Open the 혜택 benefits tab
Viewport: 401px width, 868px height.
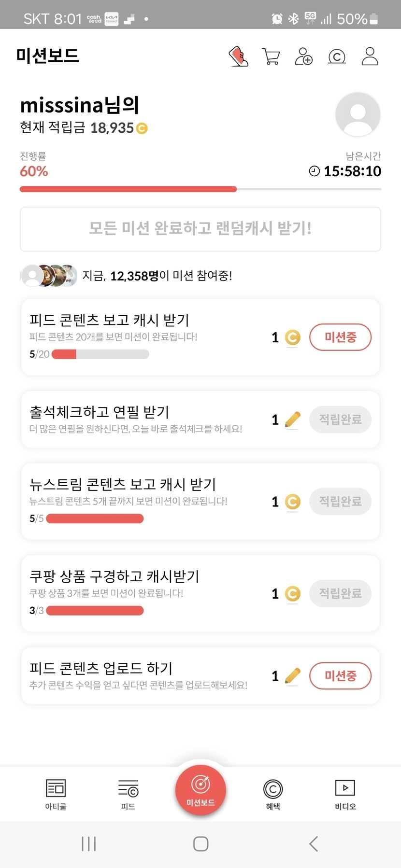pos(273,794)
